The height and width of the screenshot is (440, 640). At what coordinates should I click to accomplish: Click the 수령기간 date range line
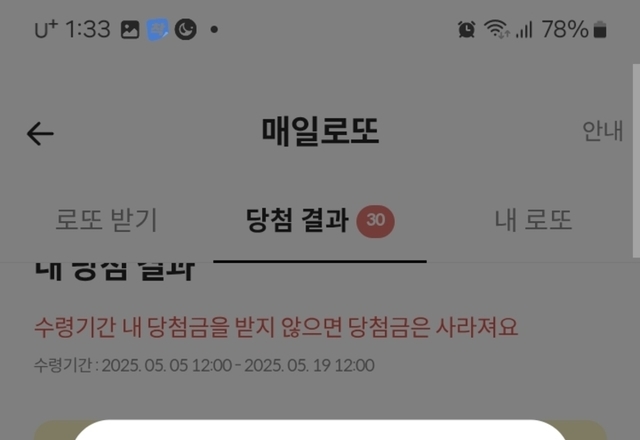[204, 365]
